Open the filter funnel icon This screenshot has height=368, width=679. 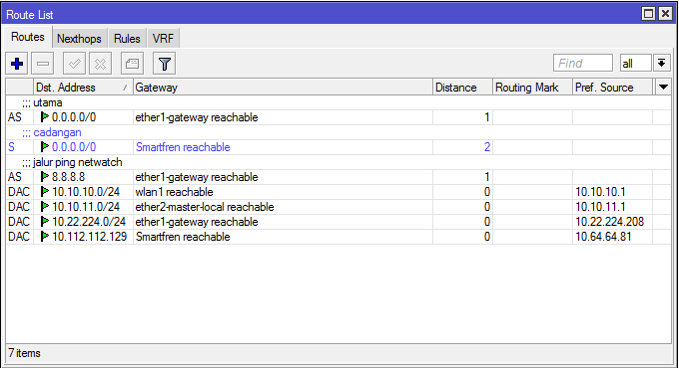[164, 64]
